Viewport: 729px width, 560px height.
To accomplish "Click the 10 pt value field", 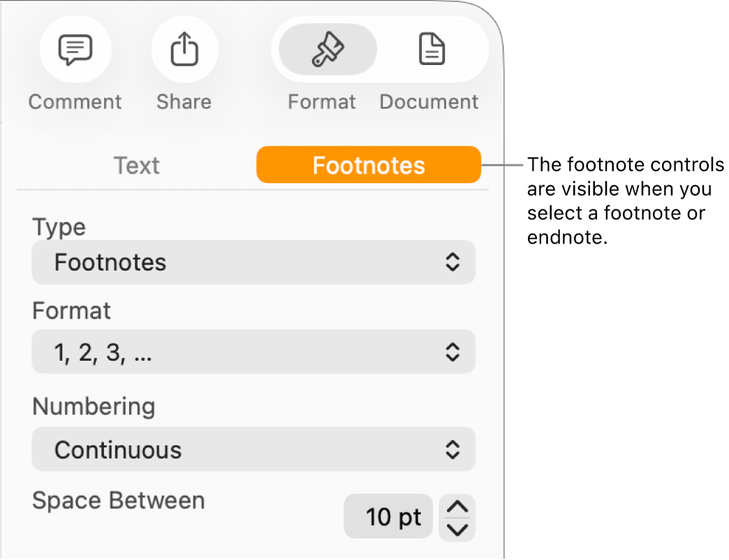I will 388,516.
